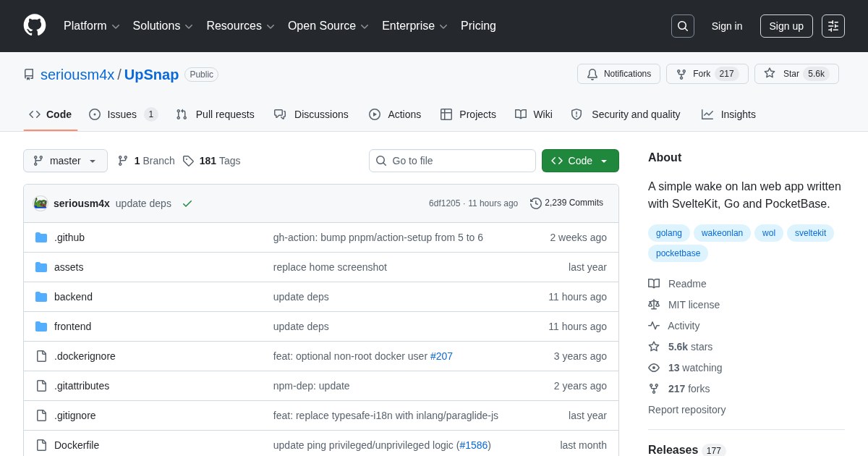Click the .github folder icon
This screenshot has width=868, height=456.
tap(41, 237)
